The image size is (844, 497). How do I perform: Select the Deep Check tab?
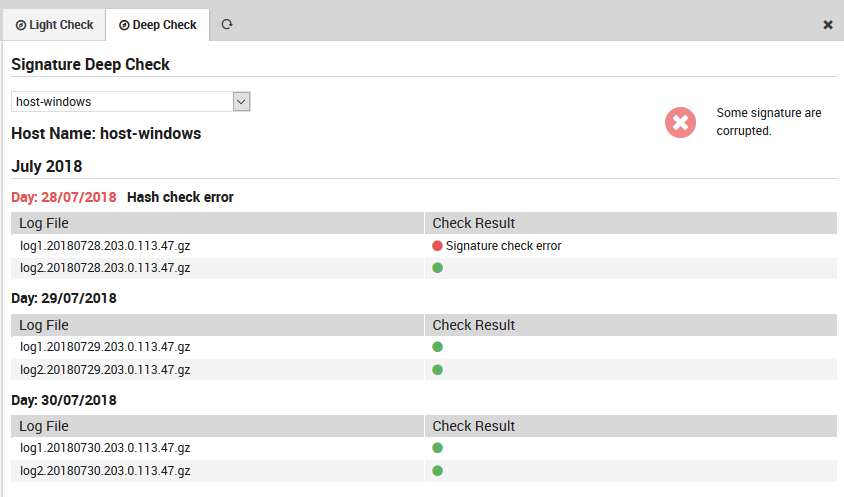(158, 25)
